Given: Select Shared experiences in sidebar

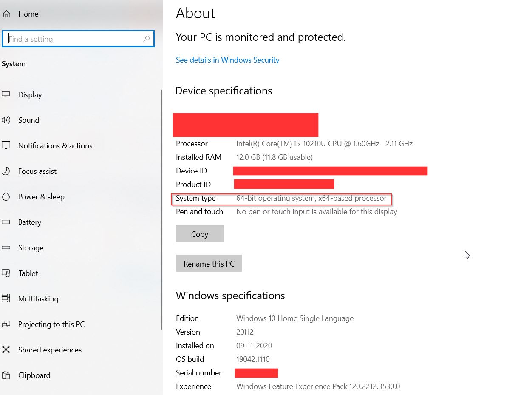Looking at the screenshot, I should (50, 350).
